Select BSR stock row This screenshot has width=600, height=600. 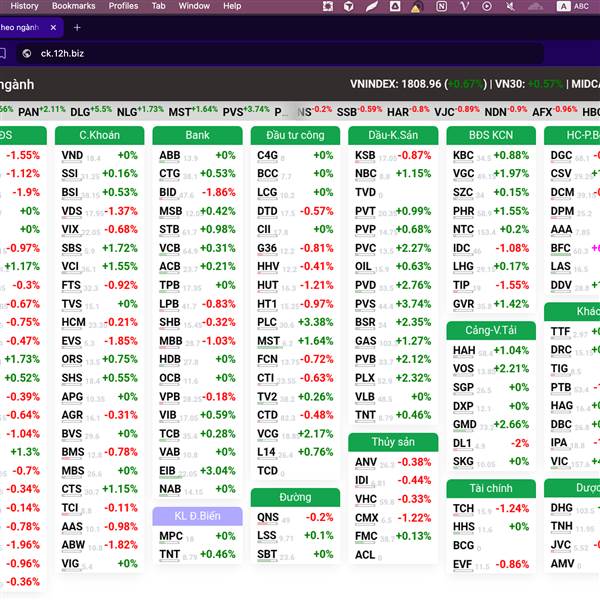[x=393, y=322]
